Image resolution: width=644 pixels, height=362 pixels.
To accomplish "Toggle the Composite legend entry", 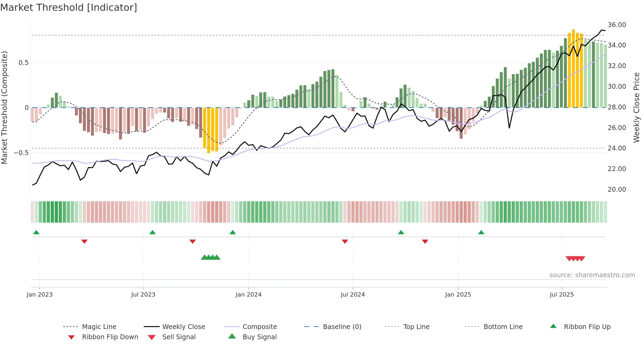I will (x=250, y=327).
